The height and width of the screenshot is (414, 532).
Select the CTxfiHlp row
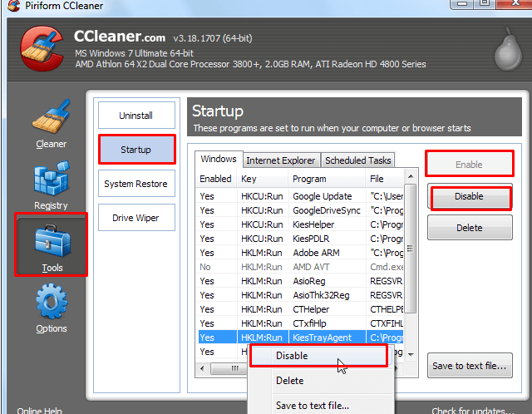[300, 323]
